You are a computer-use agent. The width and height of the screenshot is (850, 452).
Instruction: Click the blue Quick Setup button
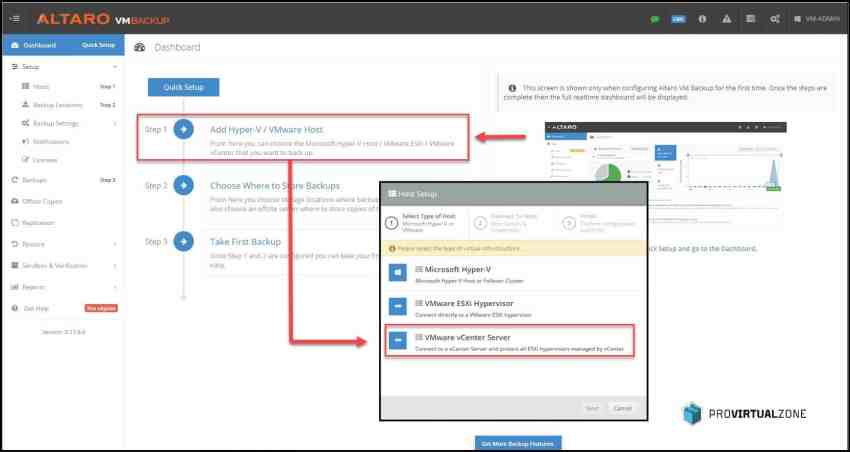(183, 87)
